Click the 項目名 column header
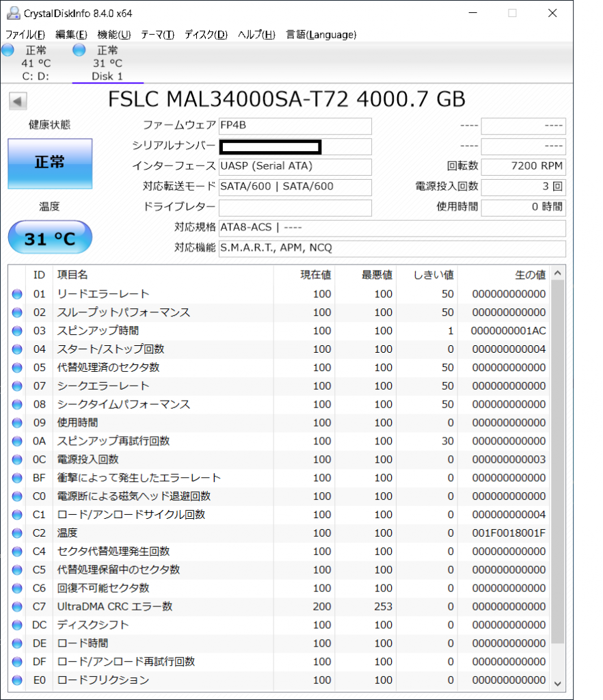 [163, 275]
